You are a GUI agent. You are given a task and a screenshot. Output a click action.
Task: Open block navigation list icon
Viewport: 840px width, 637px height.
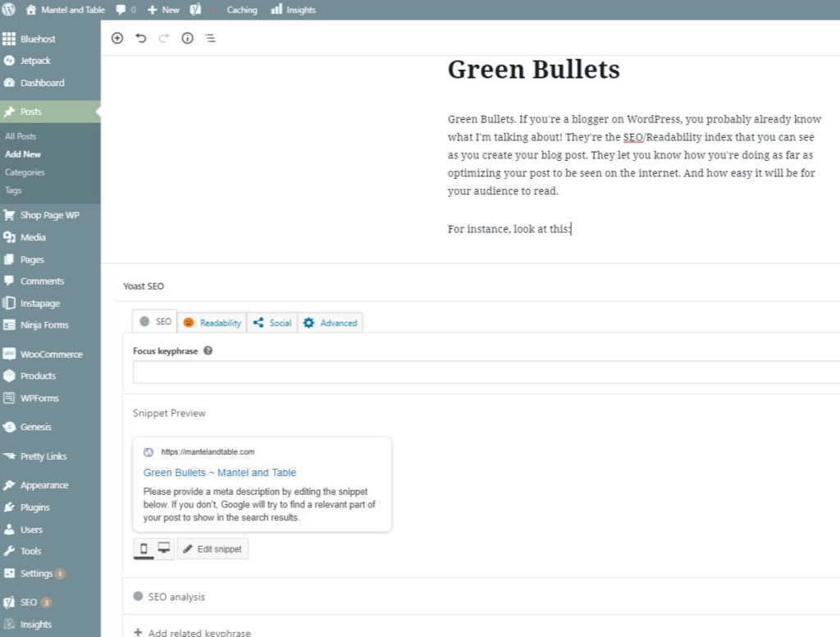click(211, 38)
